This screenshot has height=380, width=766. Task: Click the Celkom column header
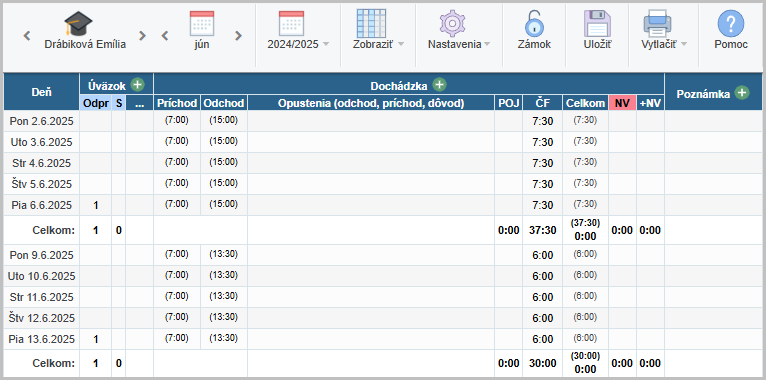[x=585, y=103]
